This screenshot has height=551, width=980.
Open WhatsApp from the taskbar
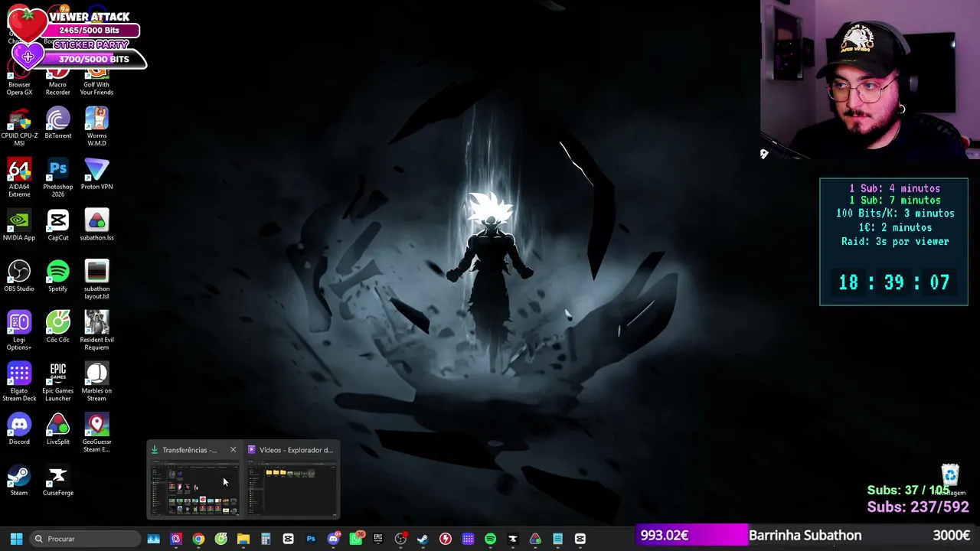(356, 539)
